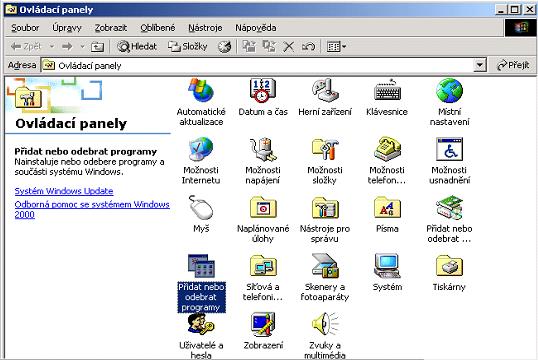Open the Zobrazit menu
The image size is (538, 360).
[x=110, y=27]
